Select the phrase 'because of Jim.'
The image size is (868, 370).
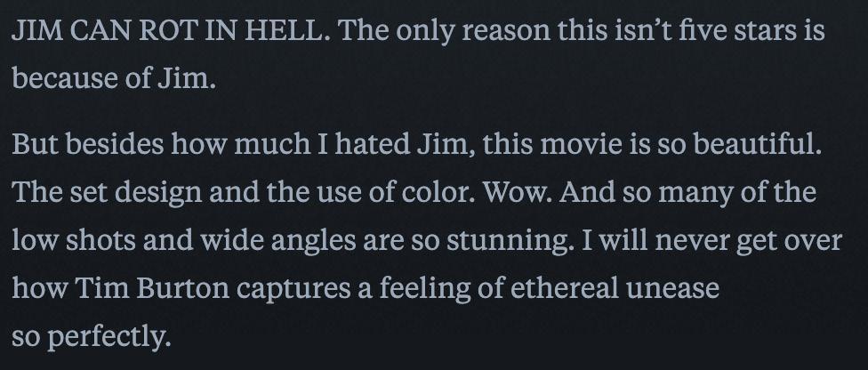[x=114, y=78]
